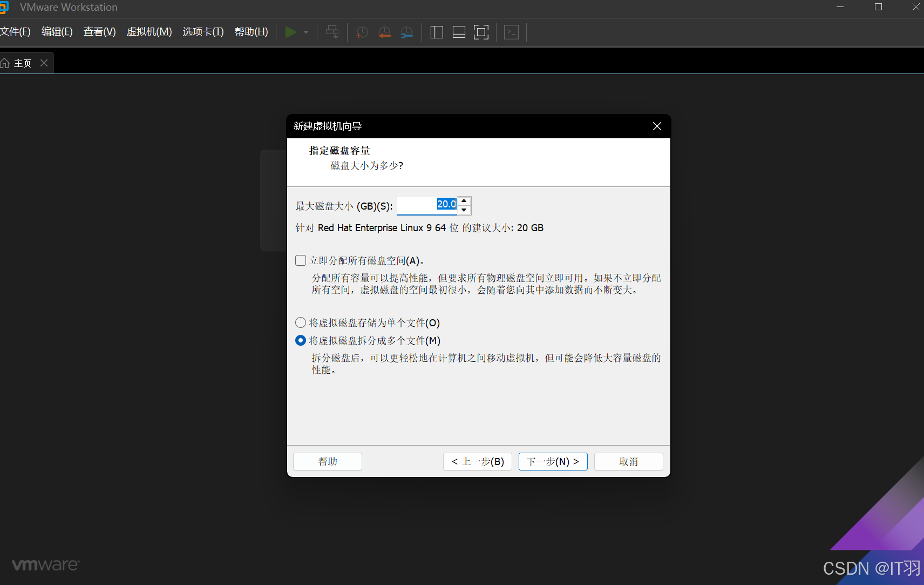Select 将虚拟磁盘拆分成多个文件 radio option
The image size is (924, 585).
301,340
